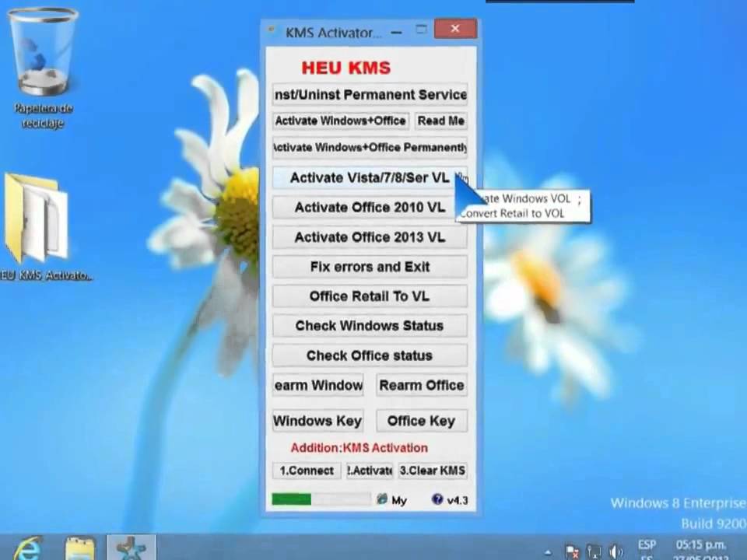Click Check Office status button
Viewport: 747px width, 560px height.
pyautogui.click(x=370, y=355)
